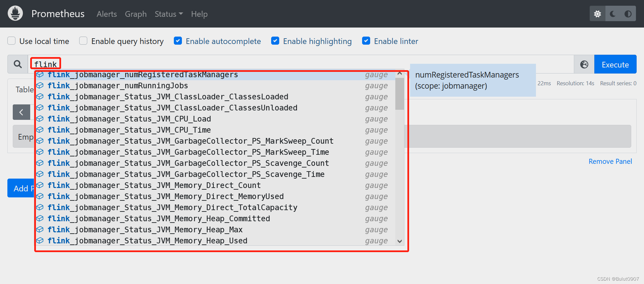Switch to dark theme moon icon
This screenshot has width=644, height=284.
click(x=613, y=14)
